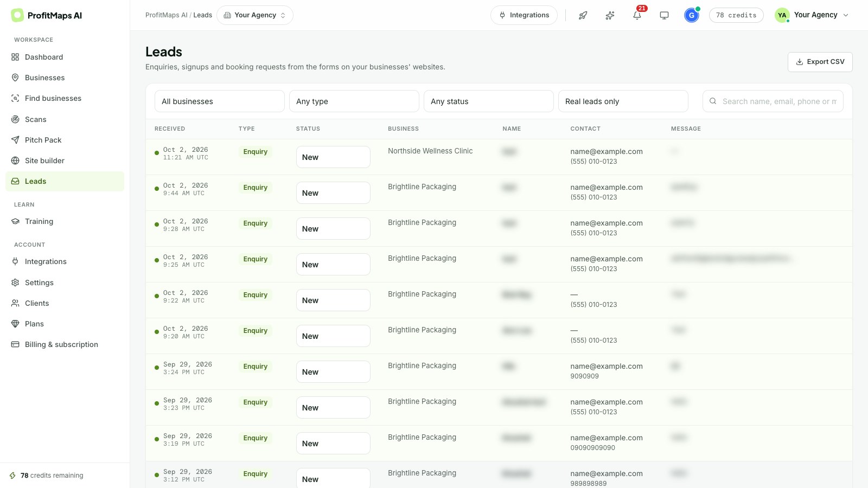Go to Leads in sidebar
The height and width of the screenshot is (488, 868).
click(65, 181)
